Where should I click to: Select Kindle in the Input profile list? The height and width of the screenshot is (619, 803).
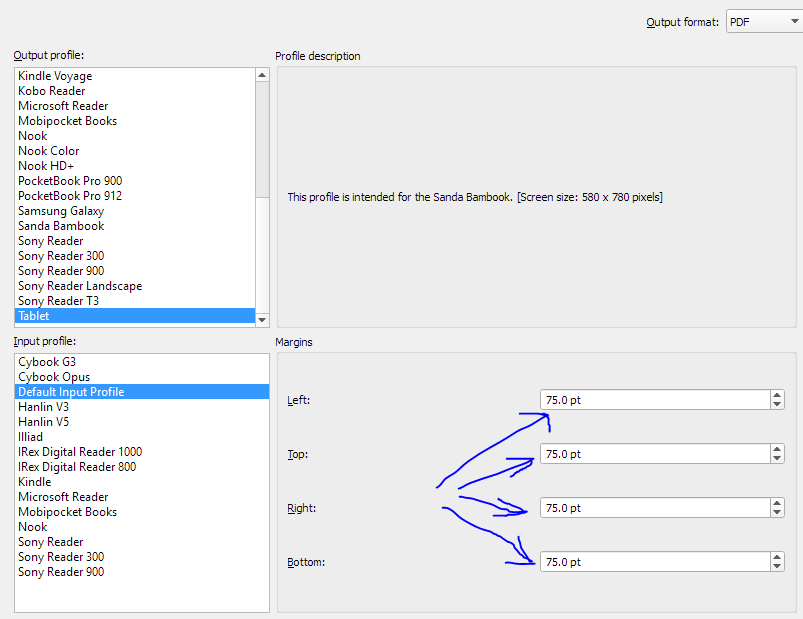pos(142,482)
